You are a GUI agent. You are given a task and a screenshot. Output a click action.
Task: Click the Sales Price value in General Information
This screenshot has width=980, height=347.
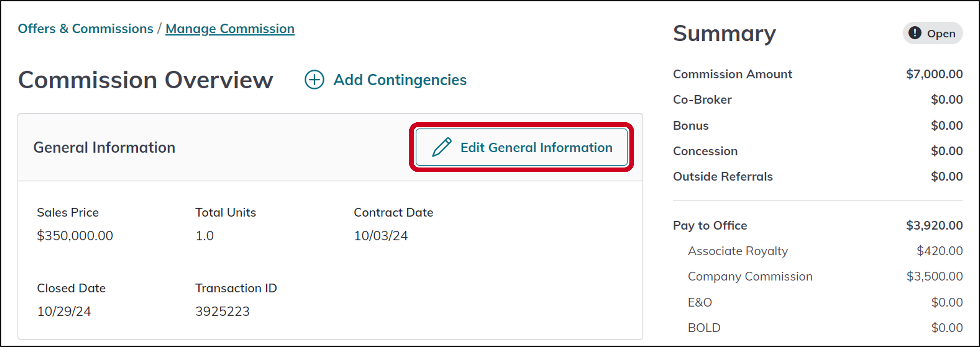point(74,235)
